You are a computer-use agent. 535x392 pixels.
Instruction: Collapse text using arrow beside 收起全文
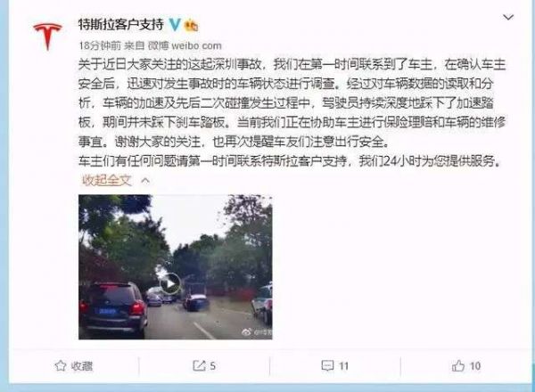[145, 180]
